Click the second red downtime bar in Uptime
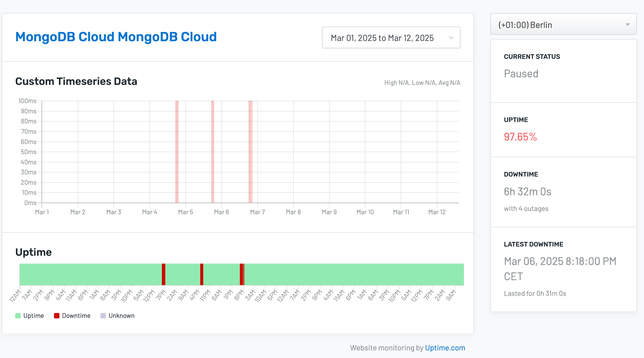 [202, 274]
